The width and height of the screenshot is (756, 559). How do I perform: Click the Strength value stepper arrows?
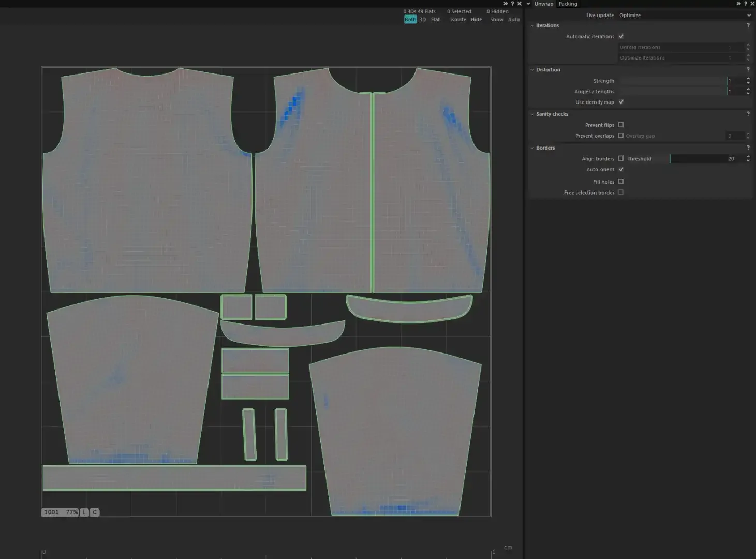[748, 81]
